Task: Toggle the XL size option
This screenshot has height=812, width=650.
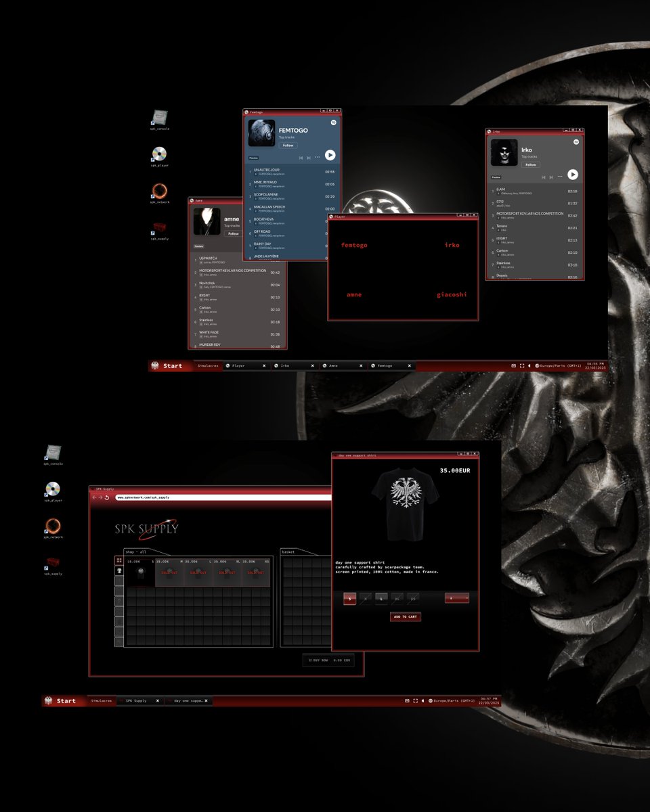Action: click(397, 599)
